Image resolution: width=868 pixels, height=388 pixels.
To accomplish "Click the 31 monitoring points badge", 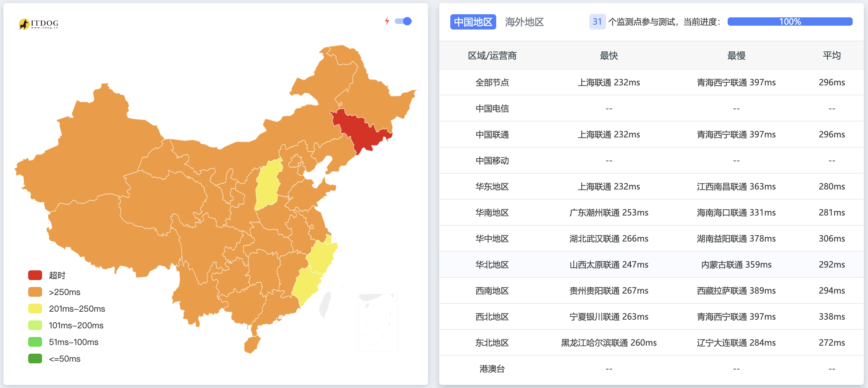I will [x=597, y=22].
